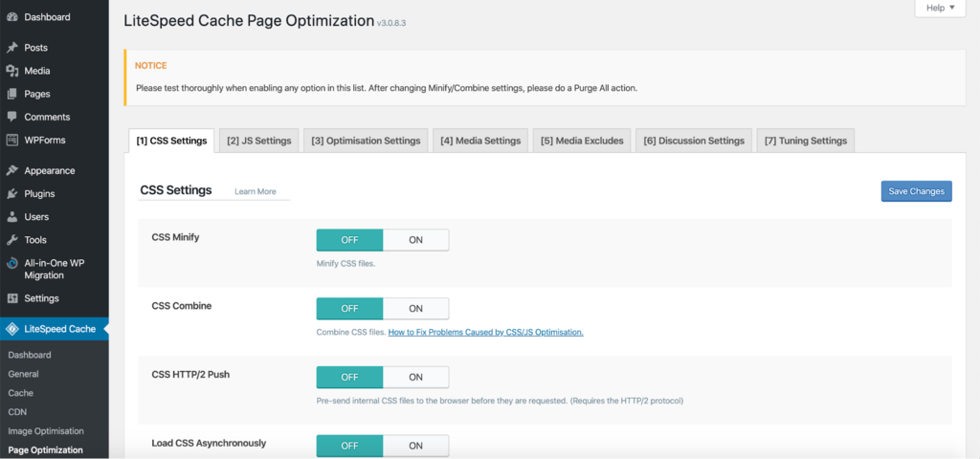Open the Learn More link
Screen dimensions: 980x459
255,191
